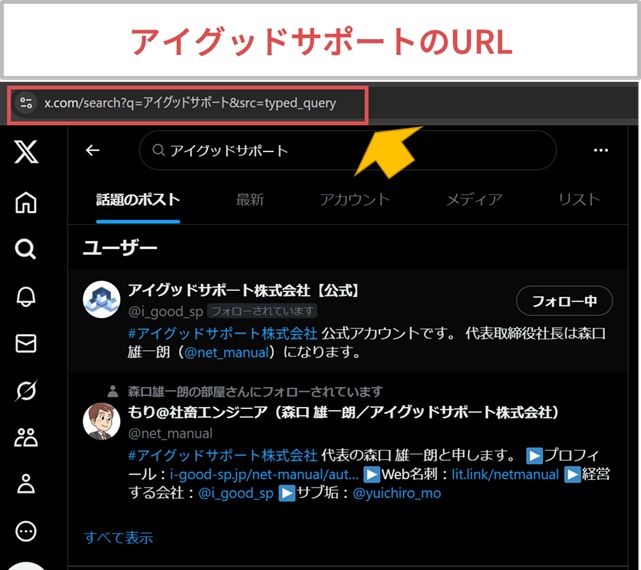The height and width of the screenshot is (570, 641).
Task: Open Communities people icon
Action: click(x=26, y=437)
